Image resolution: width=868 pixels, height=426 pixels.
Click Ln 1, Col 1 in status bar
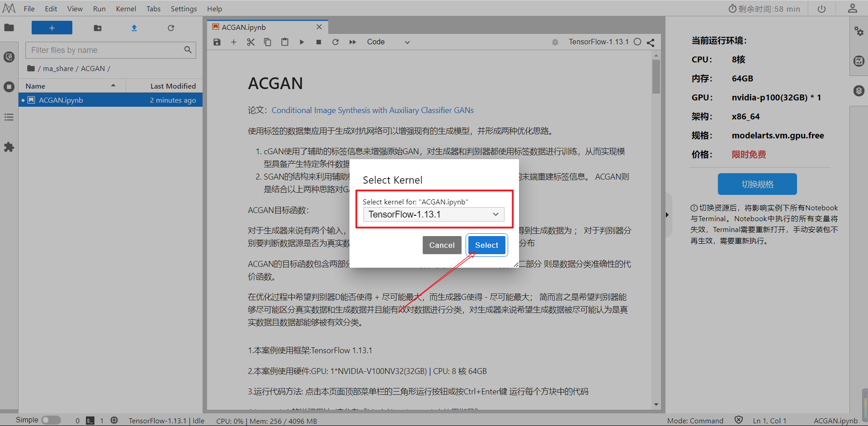(769, 421)
